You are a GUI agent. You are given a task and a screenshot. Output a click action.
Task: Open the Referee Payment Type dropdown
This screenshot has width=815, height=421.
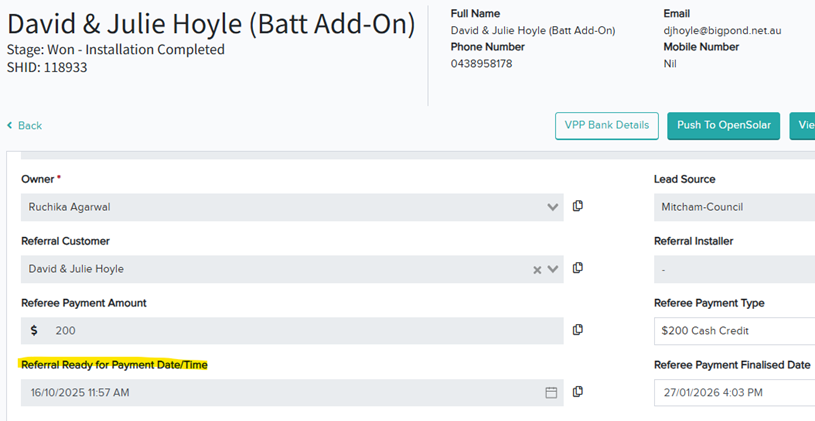click(734, 331)
